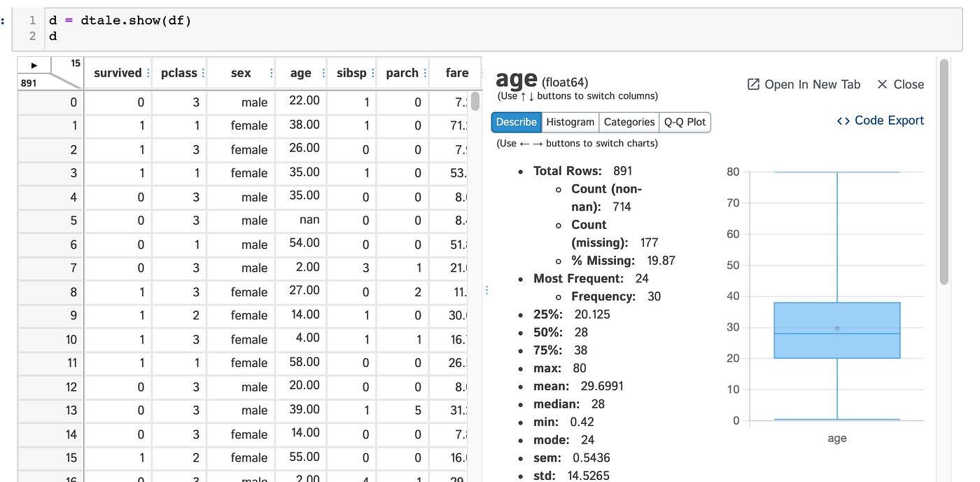This screenshot has width=980, height=482.
Task: Click the Open In New Tab external-link icon
Action: click(752, 83)
